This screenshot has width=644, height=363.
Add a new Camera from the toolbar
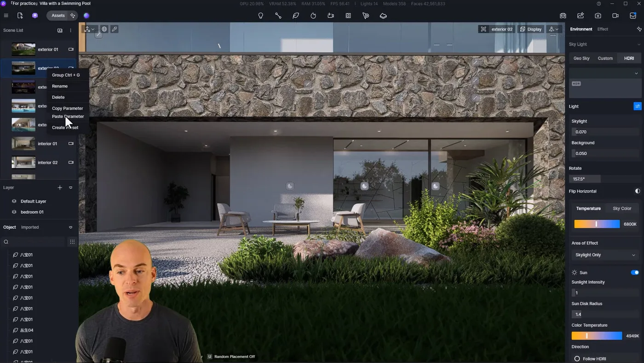331,15
